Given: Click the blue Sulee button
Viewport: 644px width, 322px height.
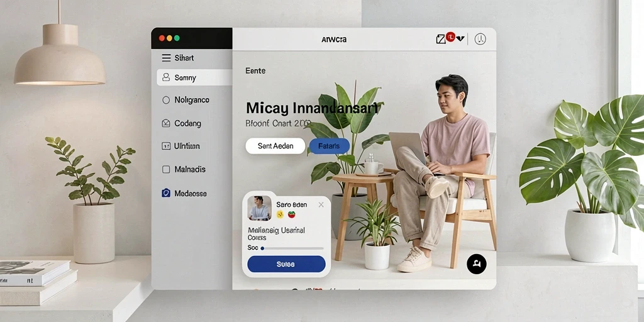Looking at the screenshot, I should coord(286,264).
